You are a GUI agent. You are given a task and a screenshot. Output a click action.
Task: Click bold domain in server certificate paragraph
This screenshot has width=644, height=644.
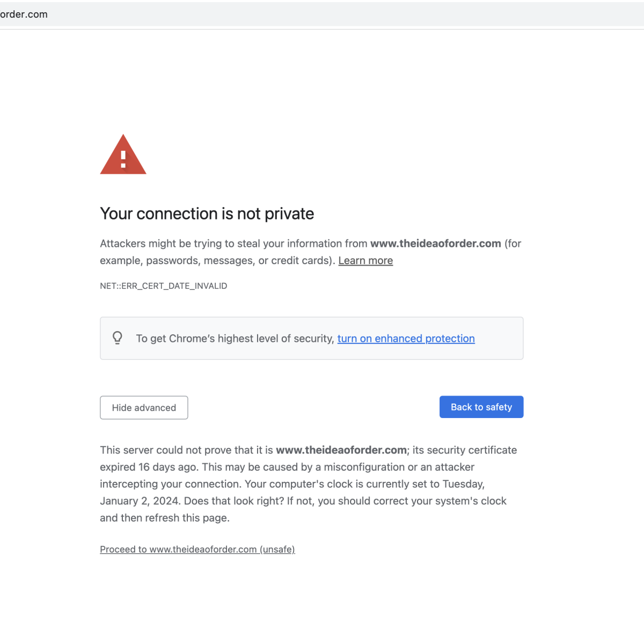tap(341, 450)
